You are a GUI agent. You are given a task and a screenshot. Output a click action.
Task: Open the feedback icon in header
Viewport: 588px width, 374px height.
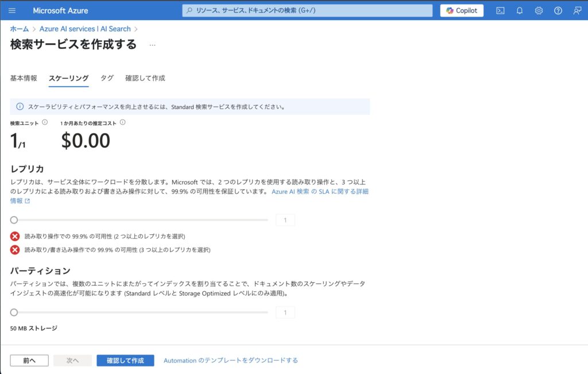pyautogui.click(x=577, y=10)
